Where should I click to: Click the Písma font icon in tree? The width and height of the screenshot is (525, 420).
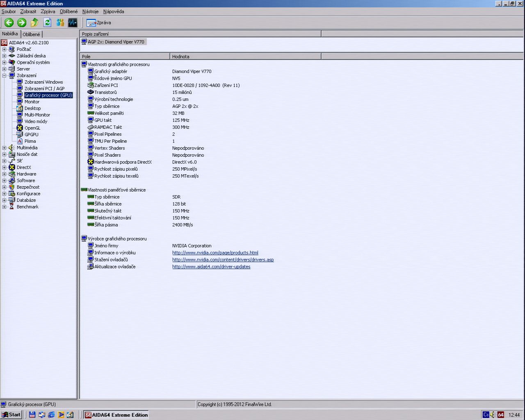(x=20, y=141)
